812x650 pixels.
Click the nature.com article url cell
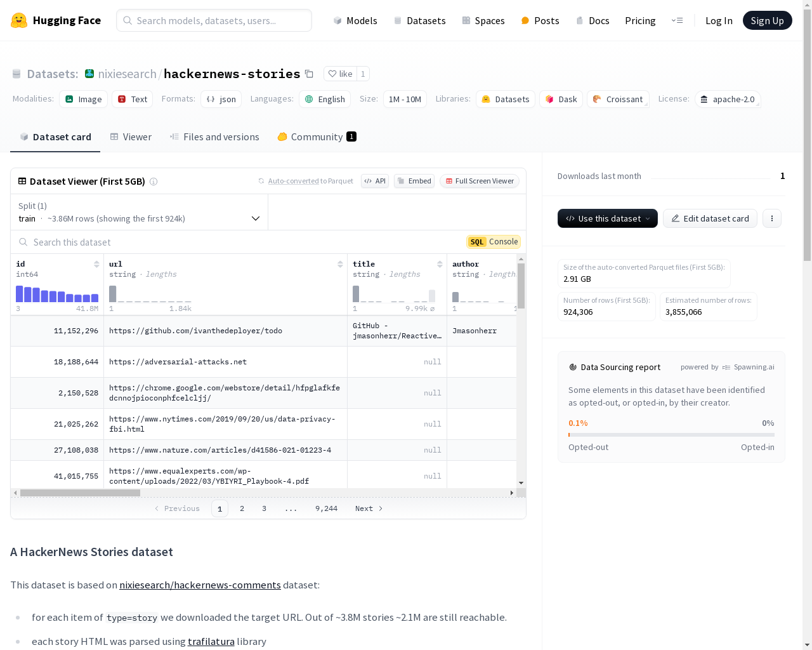pyautogui.click(x=225, y=450)
